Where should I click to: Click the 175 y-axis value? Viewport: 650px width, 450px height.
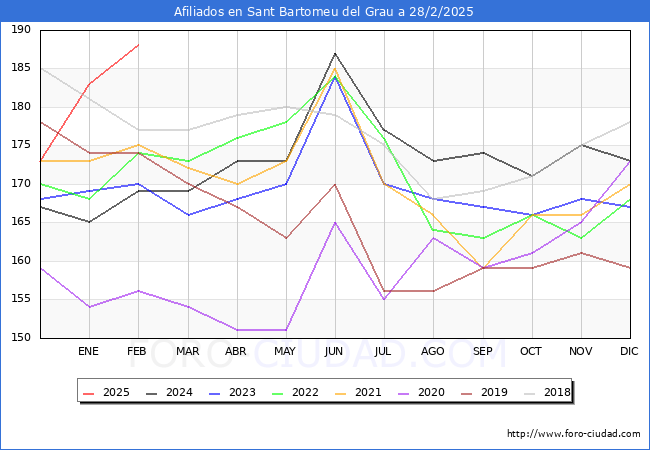click(x=21, y=145)
